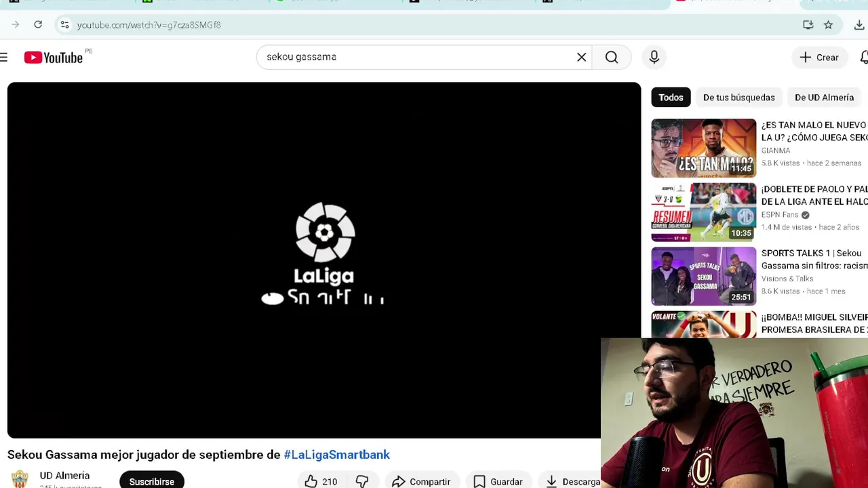
Task: Open the notifications bell icon
Action: click(864, 58)
